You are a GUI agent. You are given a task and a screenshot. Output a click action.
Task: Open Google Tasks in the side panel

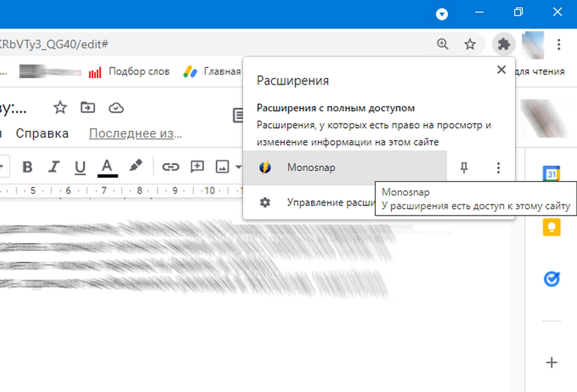tap(551, 279)
